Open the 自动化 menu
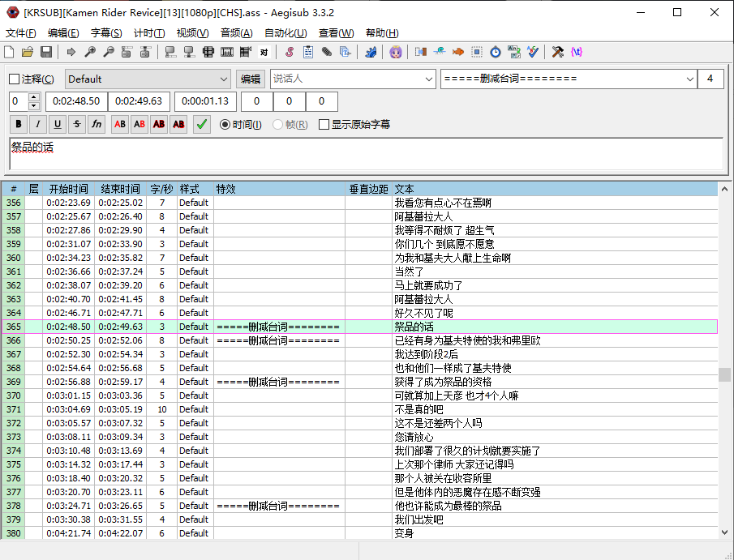This screenshot has height=560, width=734. [285, 33]
